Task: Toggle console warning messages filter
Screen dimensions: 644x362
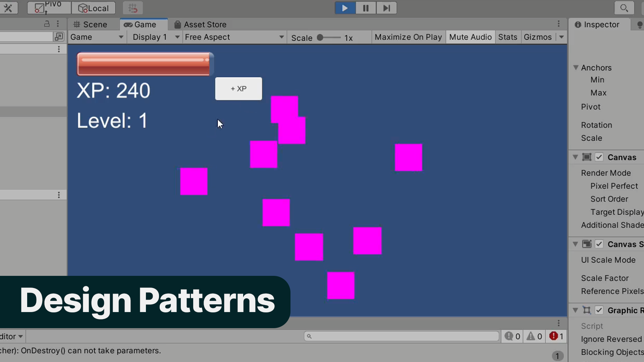Action: tap(534, 336)
